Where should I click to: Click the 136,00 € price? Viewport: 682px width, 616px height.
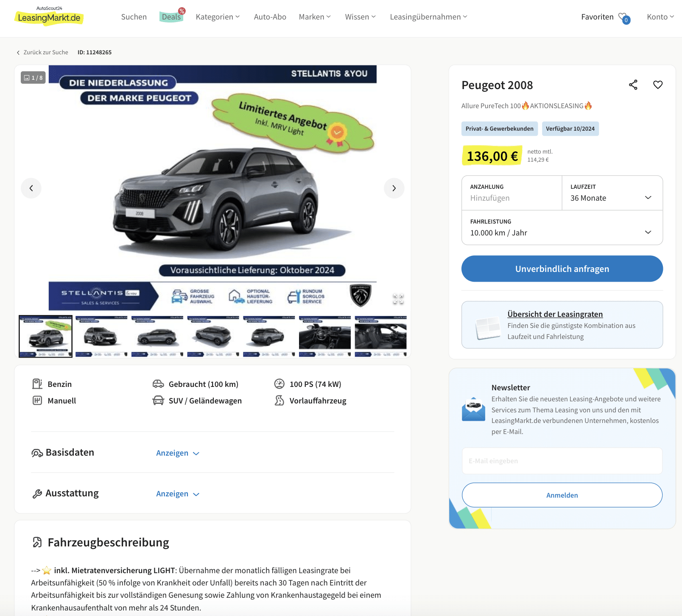click(492, 156)
